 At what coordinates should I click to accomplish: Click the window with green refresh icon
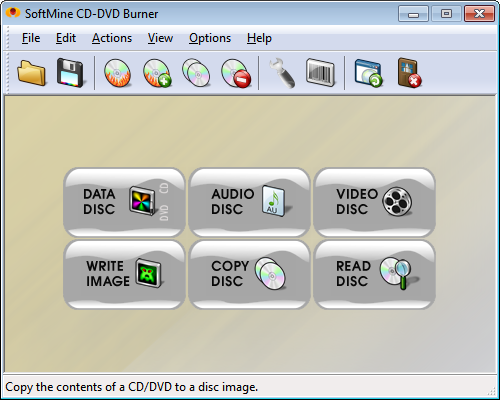pos(368,73)
